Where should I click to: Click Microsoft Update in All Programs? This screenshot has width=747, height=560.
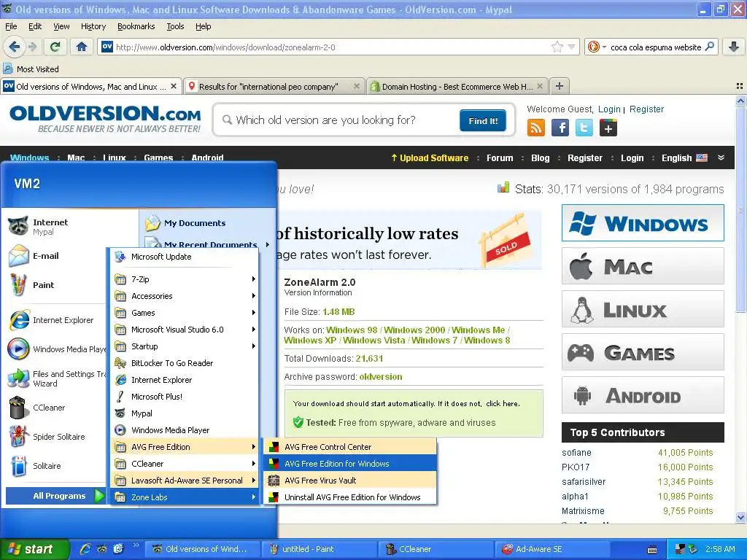coord(185,257)
